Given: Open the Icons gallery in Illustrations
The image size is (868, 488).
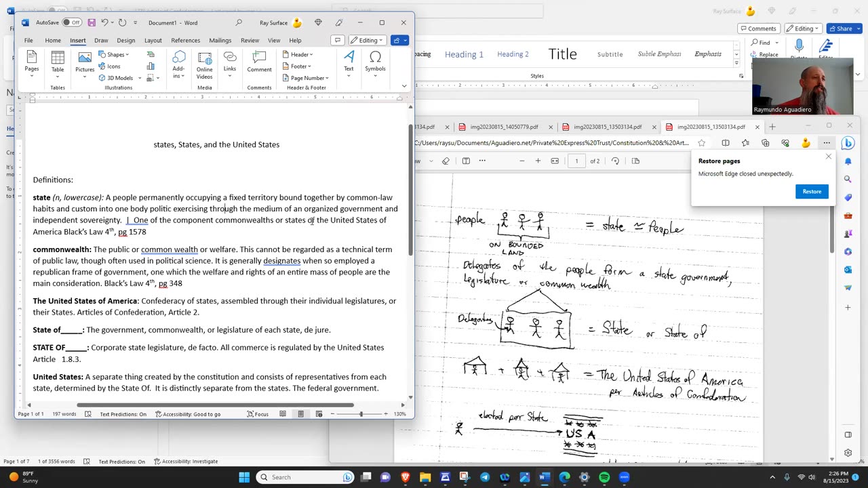Looking at the screenshot, I should click(x=109, y=66).
